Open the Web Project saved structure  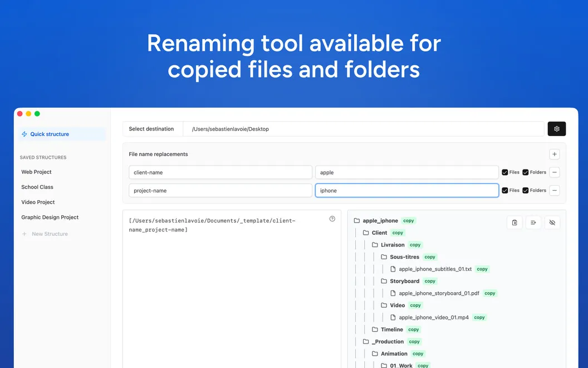tap(36, 172)
